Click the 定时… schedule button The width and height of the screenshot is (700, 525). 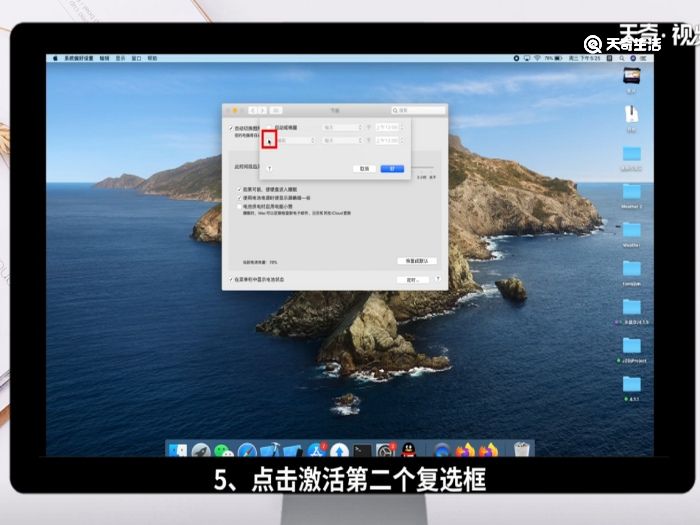pyautogui.click(x=413, y=279)
